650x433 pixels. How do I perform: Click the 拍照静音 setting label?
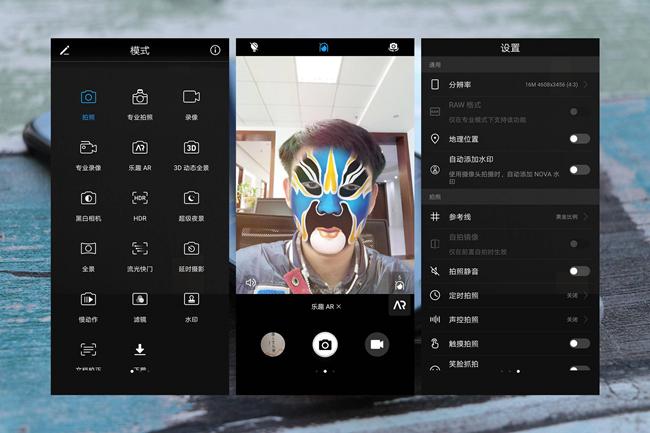(x=463, y=271)
